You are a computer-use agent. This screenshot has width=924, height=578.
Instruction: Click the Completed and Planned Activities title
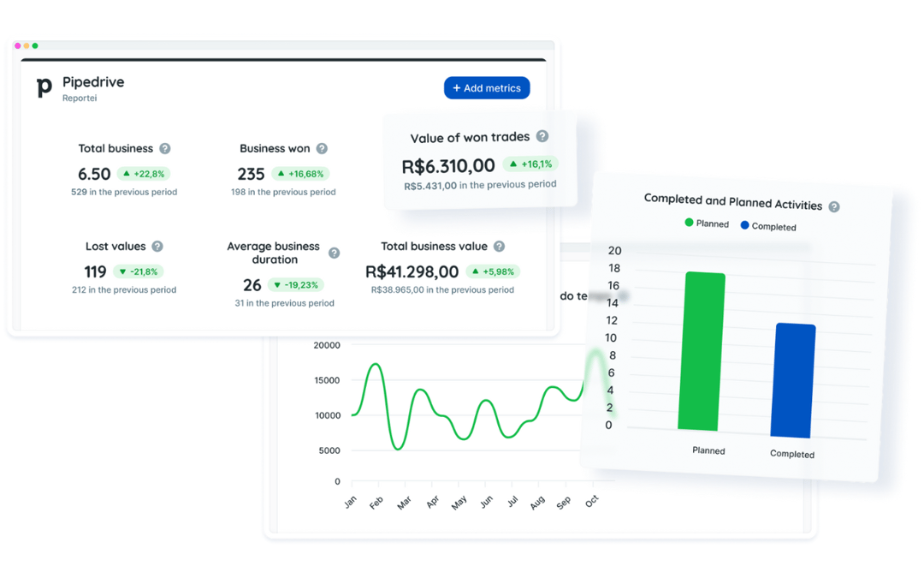pos(733,202)
